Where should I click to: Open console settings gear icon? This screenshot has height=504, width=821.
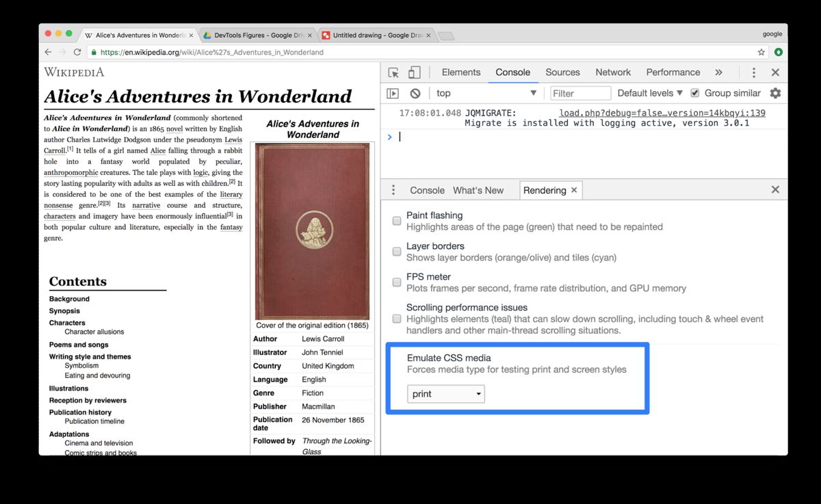pos(775,93)
